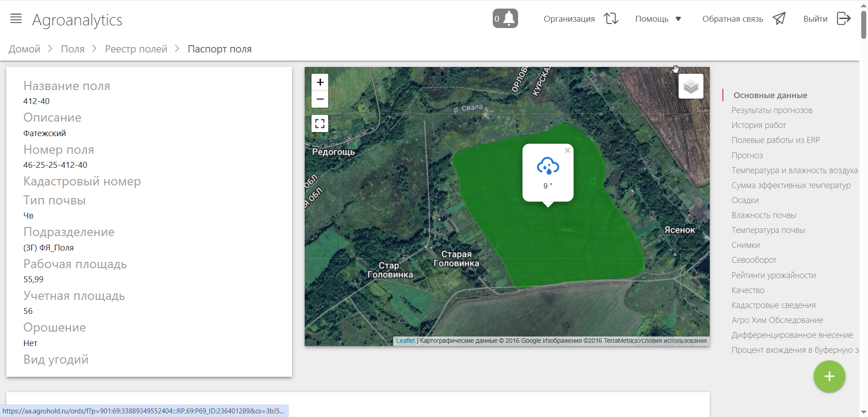This screenshot has height=417, width=868.
Task: Go to Домой breadcrumb
Action: coord(24,49)
